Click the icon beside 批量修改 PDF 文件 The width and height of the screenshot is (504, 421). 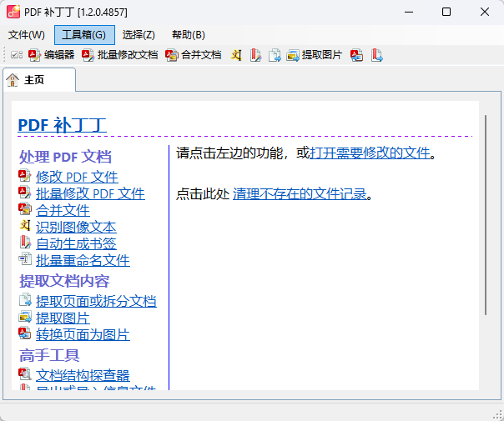pyautogui.click(x=25, y=193)
